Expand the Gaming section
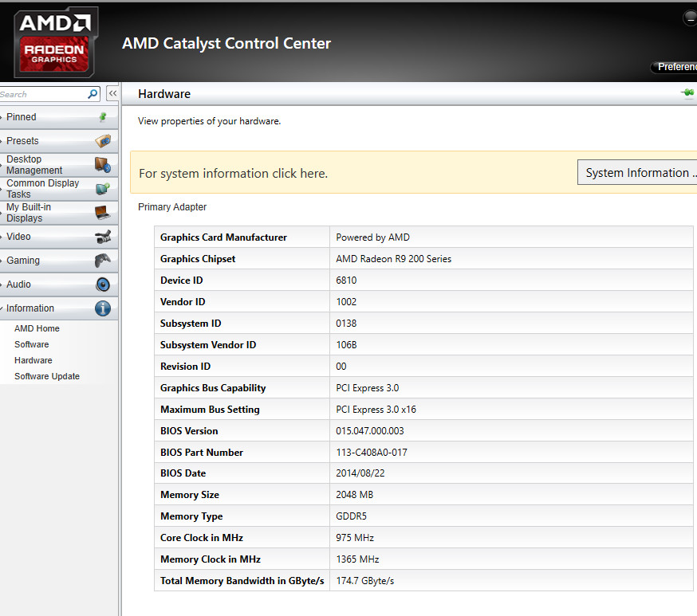Image resolution: width=697 pixels, height=616 pixels. [x=59, y=261]
